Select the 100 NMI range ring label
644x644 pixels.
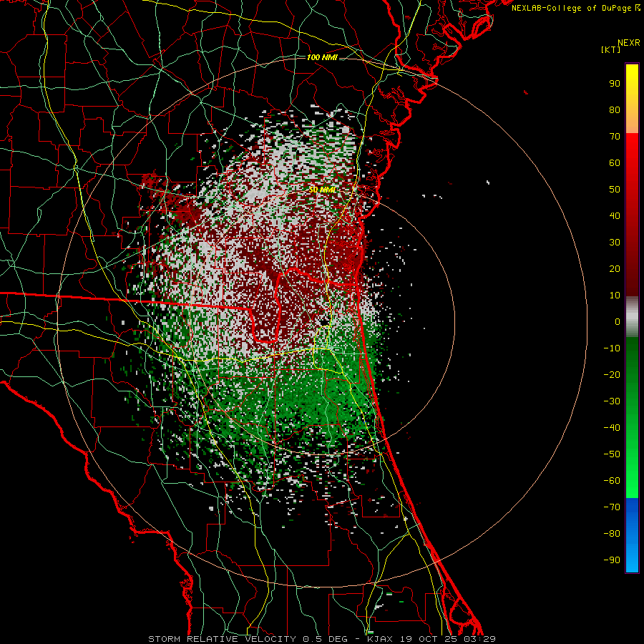tap(322, 57)
